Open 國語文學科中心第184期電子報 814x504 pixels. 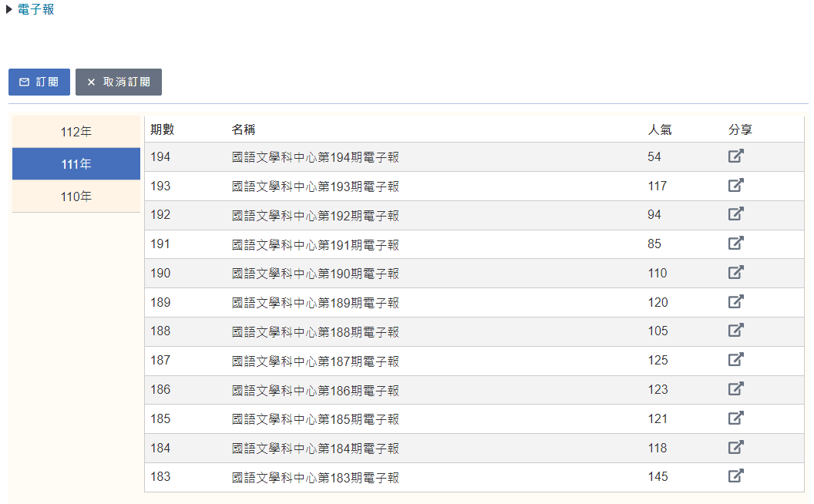point(315,448)
